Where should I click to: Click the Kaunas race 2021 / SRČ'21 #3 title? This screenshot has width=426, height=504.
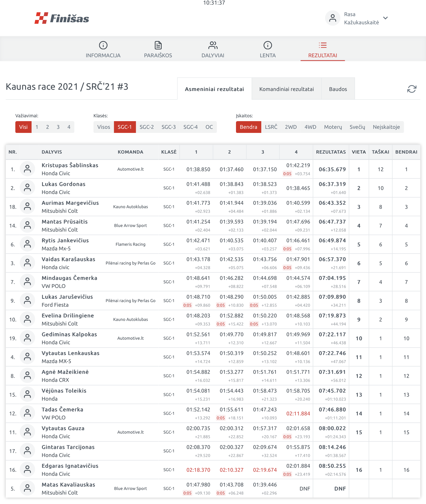pyautogui.click(x=67, y=87)
